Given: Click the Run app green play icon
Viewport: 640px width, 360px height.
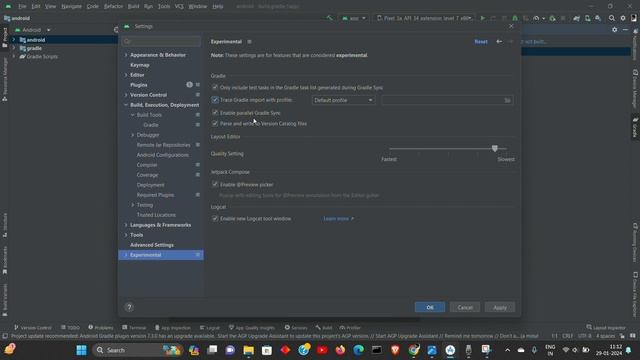Looking at the screenshot, I should click(x=482, y=18).
